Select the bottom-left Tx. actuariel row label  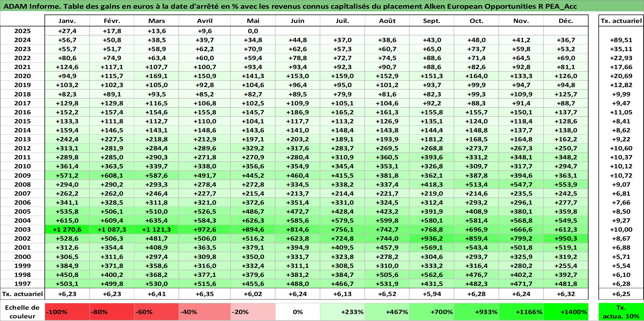pos(22,294)
